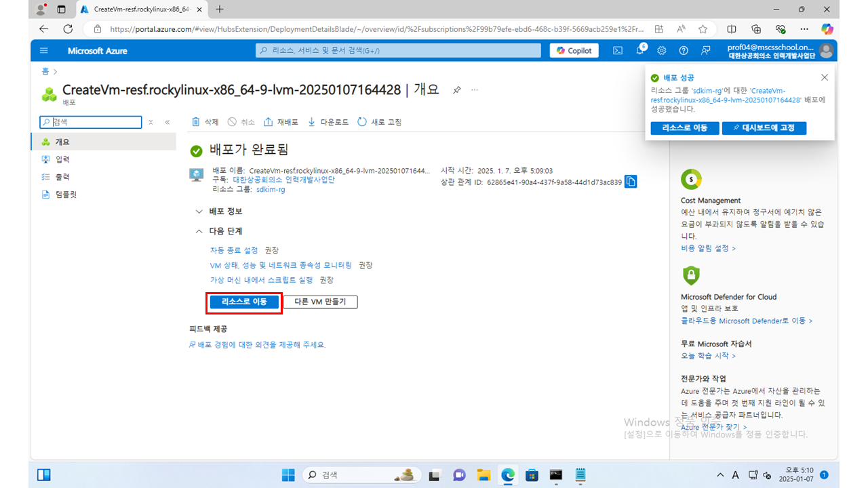The height and width of the screenshot is (488, 868).
Task: Select 개요 in the left menu
Action: point(104,142)
